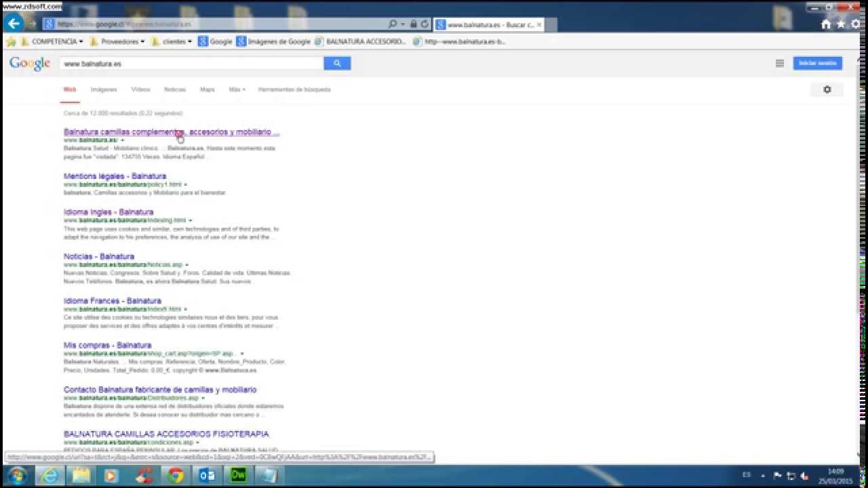The image size is (868, 488).
Task: Refresh the page with the reload icon
Action: click(x=425, y=24)
